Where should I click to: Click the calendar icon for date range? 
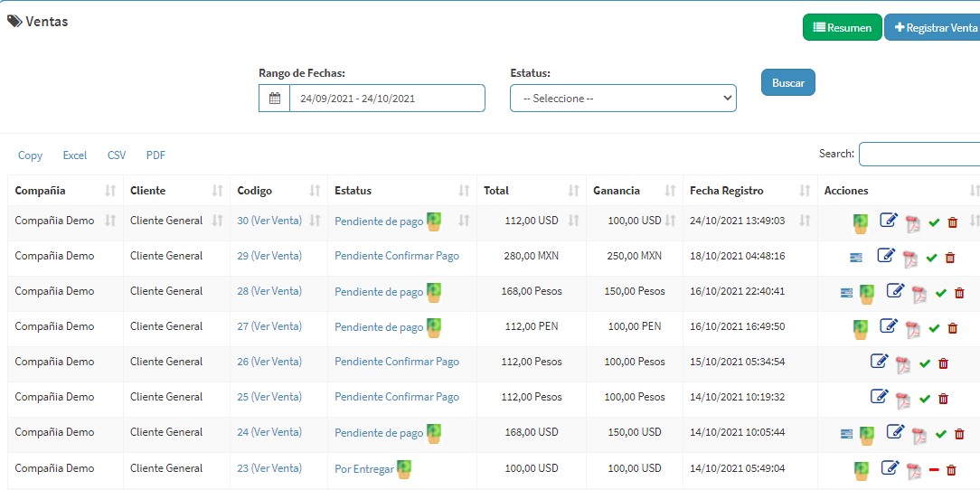274,99
